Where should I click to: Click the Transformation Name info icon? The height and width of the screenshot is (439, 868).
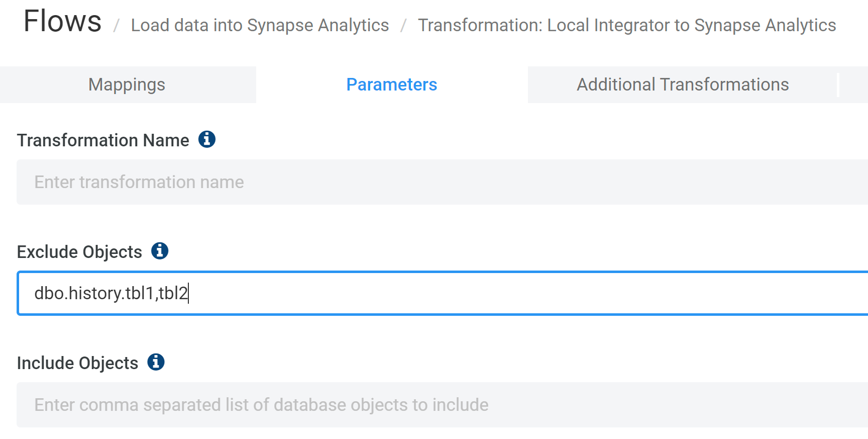pyautogui.click(x=206, y=139)
